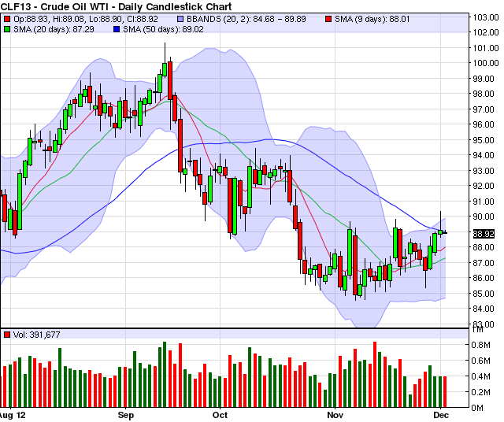Click the current price marker 88.92

pyautogui.click(x=484, y=234)
